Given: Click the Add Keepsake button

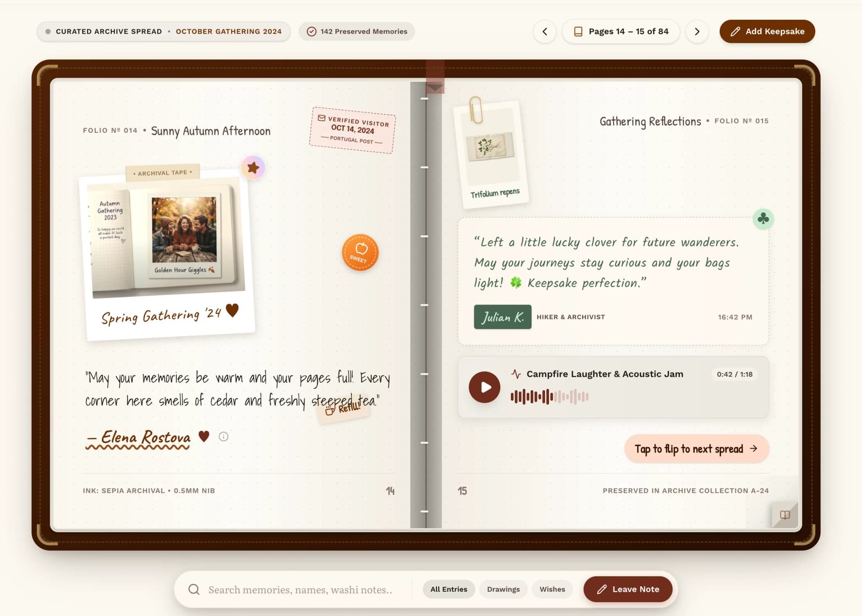Looking at the screenshot, I should click(x=767, y=31).
